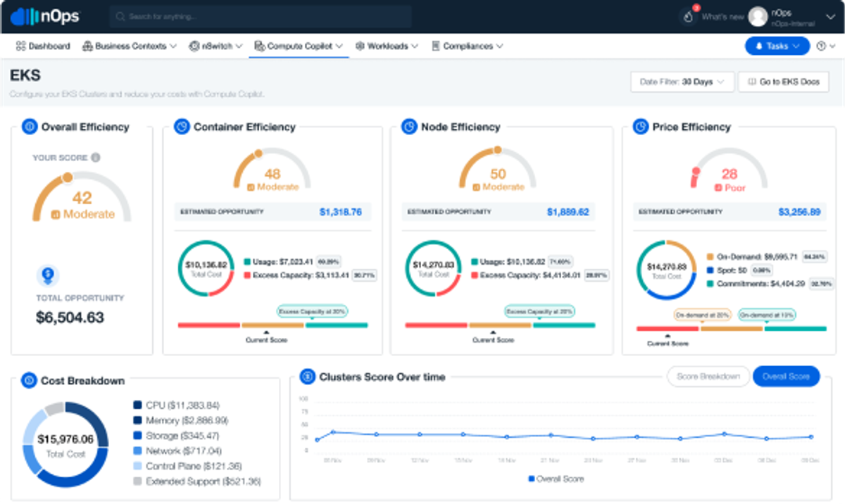Select the Overall Score toggle button

[x=787, y=377]
